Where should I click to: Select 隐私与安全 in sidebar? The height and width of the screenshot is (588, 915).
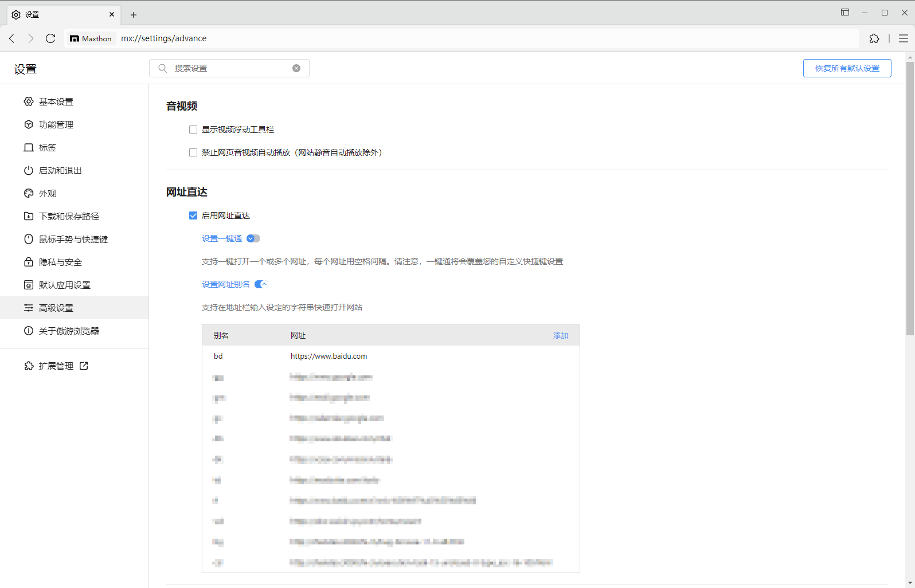coord(60,262)
